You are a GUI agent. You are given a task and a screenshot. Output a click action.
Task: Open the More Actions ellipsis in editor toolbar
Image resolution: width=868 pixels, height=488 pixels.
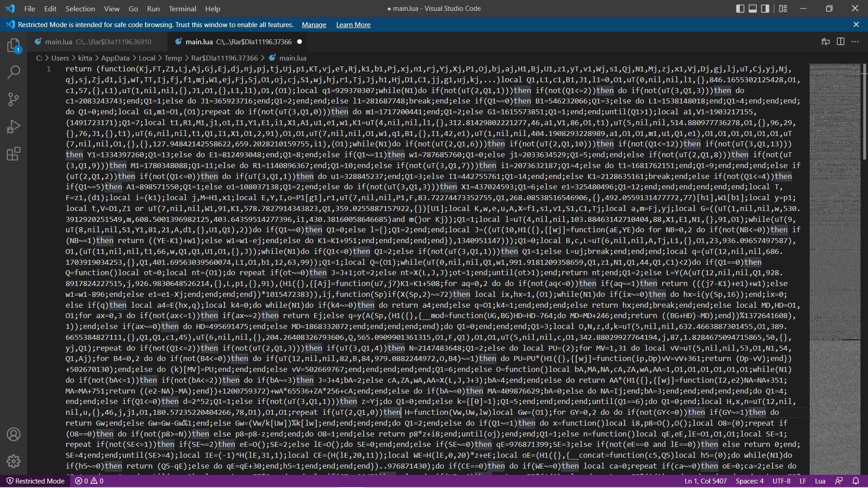pyautogui.click(x=855, y=42)
